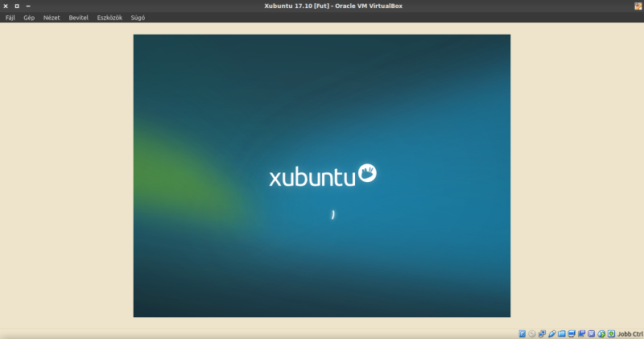This screenshot has width=644, height=339.
Task: Click the hard disk activity status icon
Action: [x=522, y=333]
